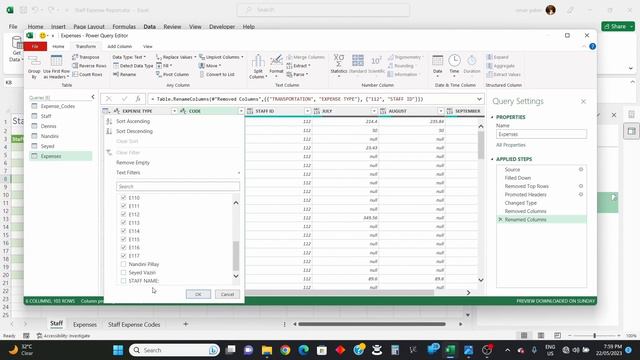Click the Count Rows icon
This screenshot has height=360, width=640.
click(75, 74)
